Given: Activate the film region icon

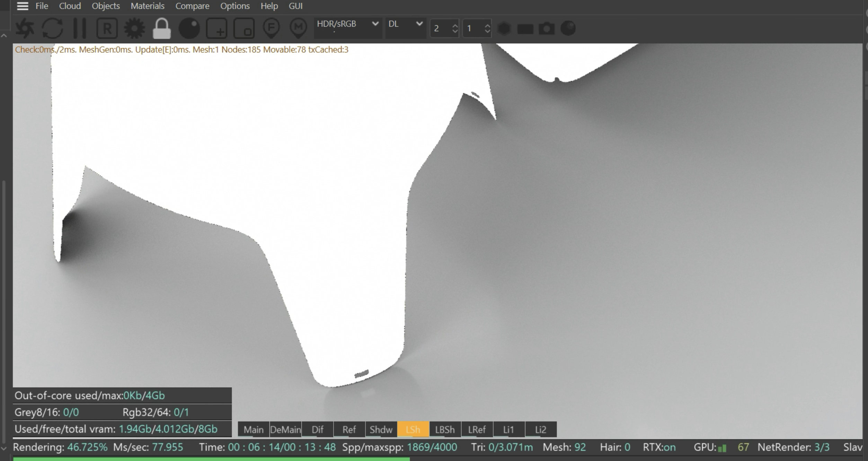Looking at the screenshot, I should coord(244,28).
